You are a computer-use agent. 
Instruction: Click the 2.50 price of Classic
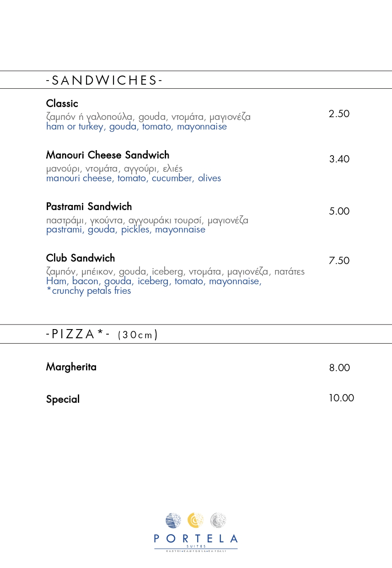[339, 114]
